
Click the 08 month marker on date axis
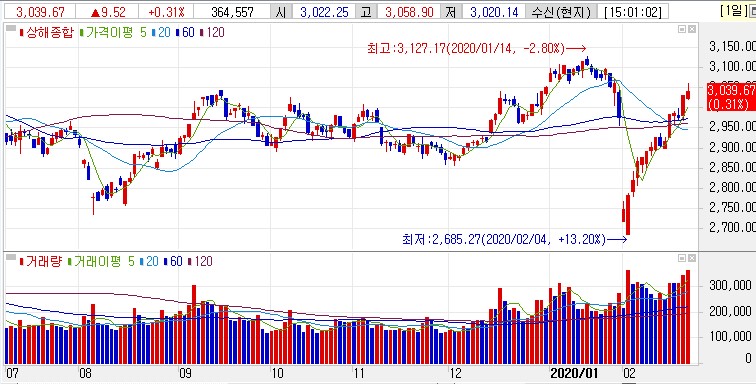(x=86, y=373)
